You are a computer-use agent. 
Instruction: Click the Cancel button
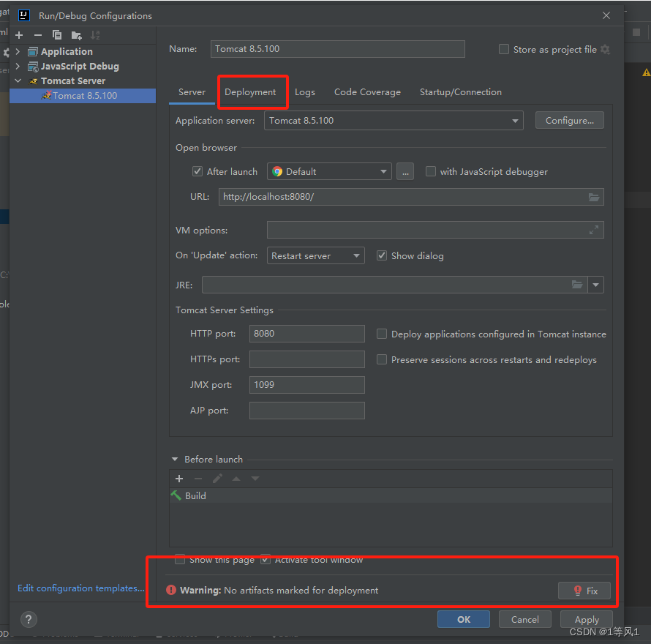[x=524, y=620]
